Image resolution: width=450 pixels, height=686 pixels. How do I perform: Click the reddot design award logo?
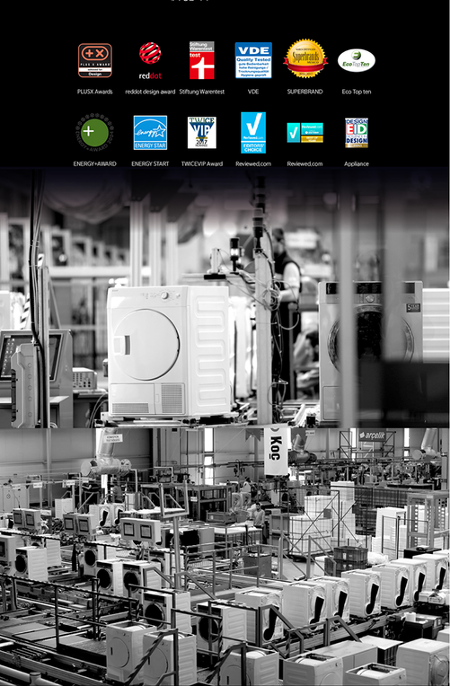pyautogui.click(x=150, y=61)
